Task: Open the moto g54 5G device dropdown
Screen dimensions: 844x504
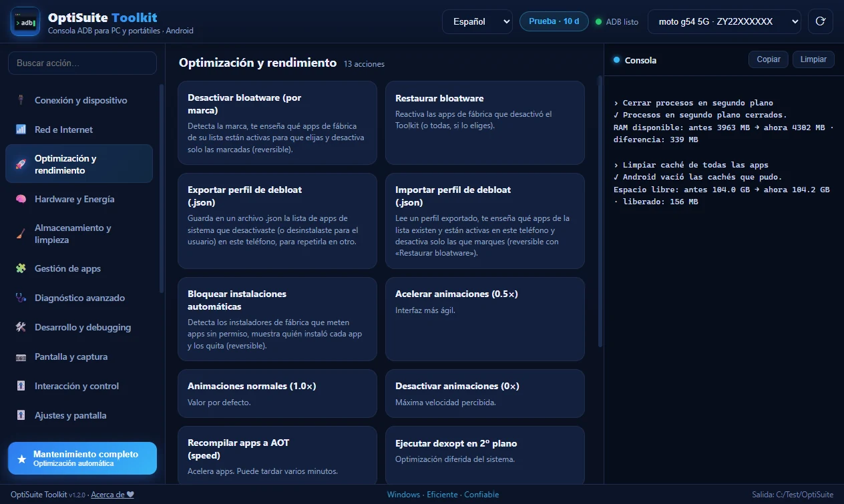Action: 724,21
